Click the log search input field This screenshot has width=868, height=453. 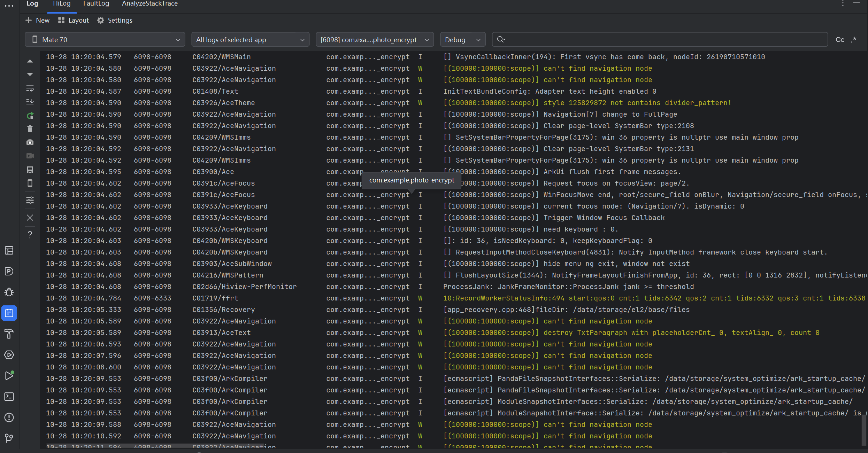(x=662, y=40)
